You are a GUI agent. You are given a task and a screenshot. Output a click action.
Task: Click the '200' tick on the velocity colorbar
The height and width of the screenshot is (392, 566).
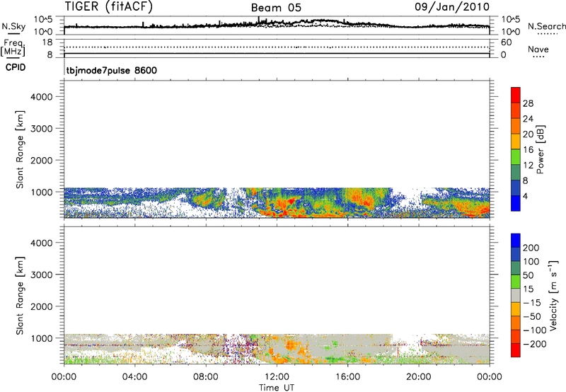(x=531, y=248)
